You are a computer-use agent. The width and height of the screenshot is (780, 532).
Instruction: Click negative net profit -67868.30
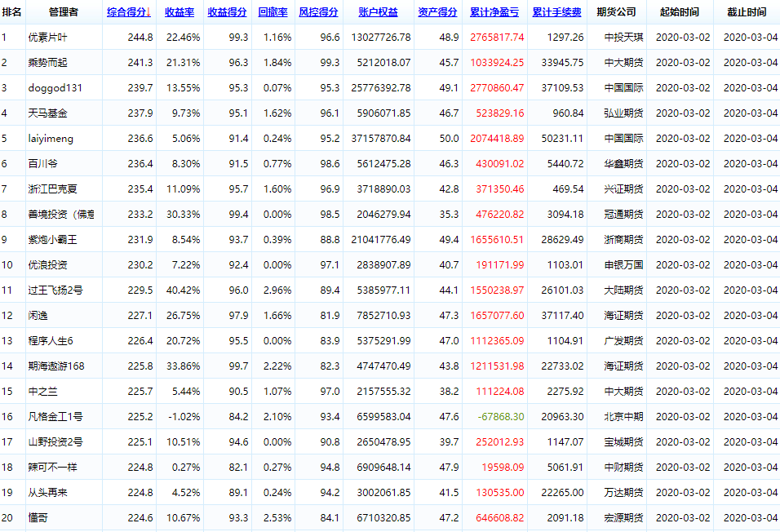click(501, 416)
